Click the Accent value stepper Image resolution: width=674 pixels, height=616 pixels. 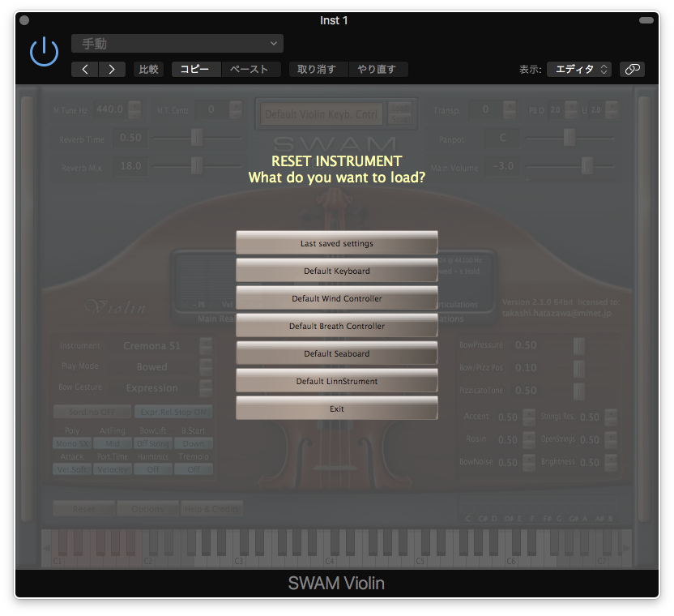[529, 417]
